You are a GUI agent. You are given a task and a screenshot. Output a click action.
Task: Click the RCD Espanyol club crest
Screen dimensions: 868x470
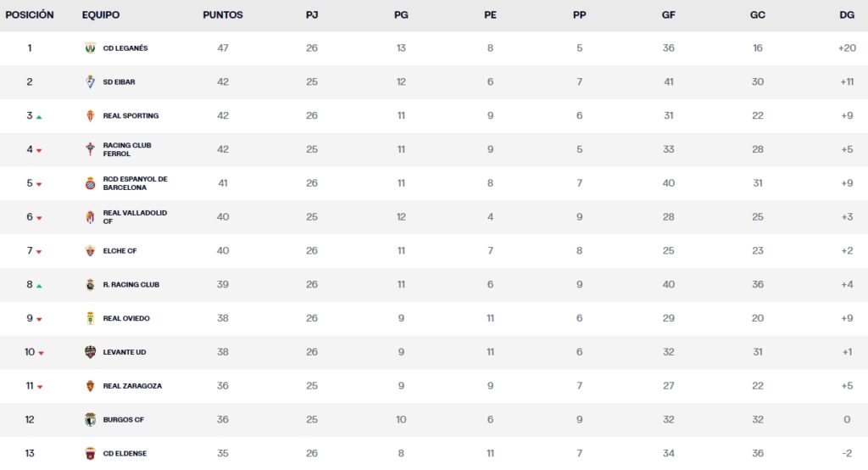point(91,183)
